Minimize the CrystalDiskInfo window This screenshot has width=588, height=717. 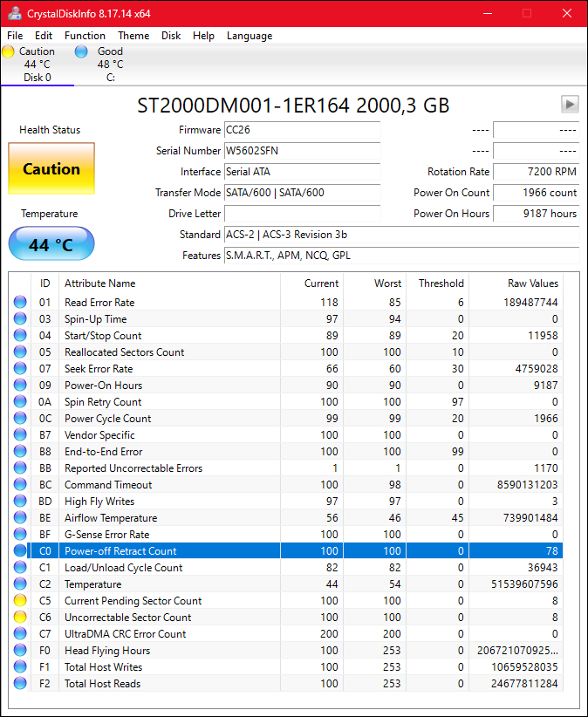click(x=488, y=13)
